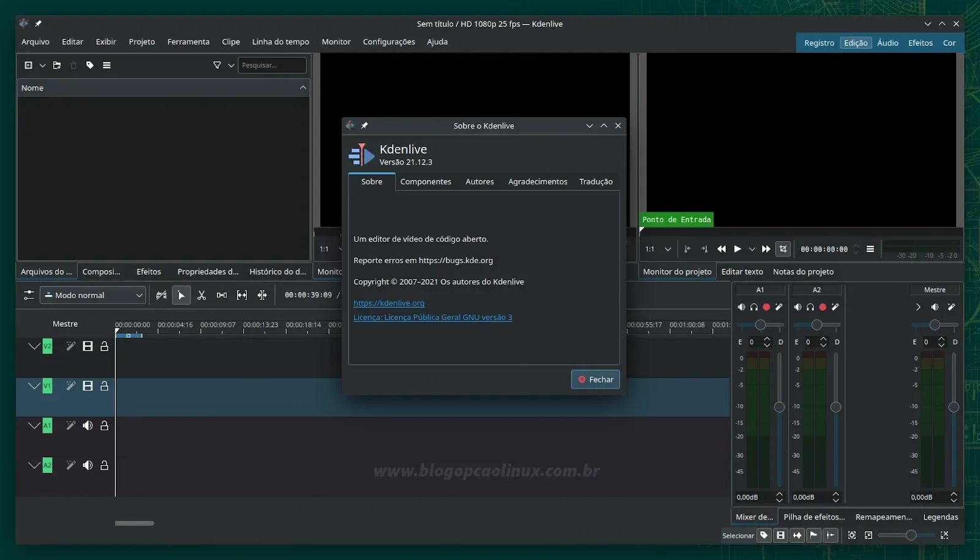Image resolution: width=980 pixels, height=560 pixels.
Task: Open the Configurações menu
Action: point(389,42)
